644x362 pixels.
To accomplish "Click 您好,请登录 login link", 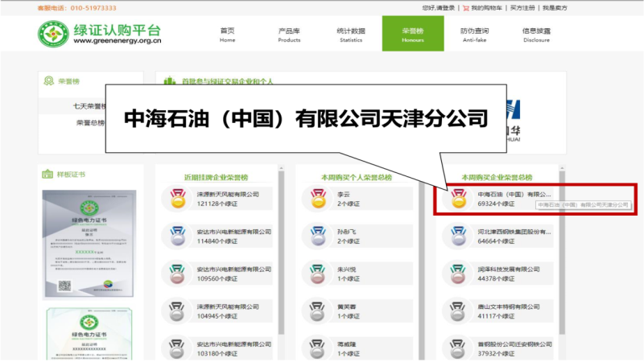I will [x=438, y=8].
